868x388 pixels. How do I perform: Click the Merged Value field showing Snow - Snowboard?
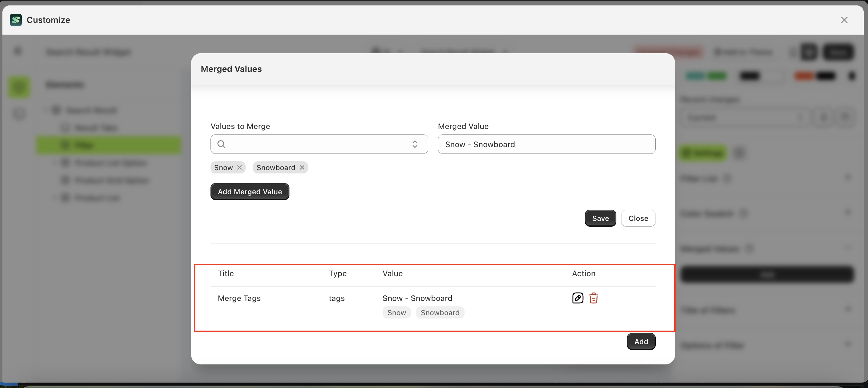pos(546,144)
